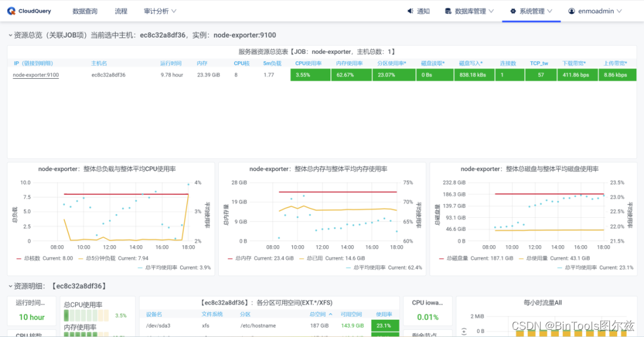Click the enmoadmin user avatar icon
The image size is (644, 337).
tap(571, 11)
